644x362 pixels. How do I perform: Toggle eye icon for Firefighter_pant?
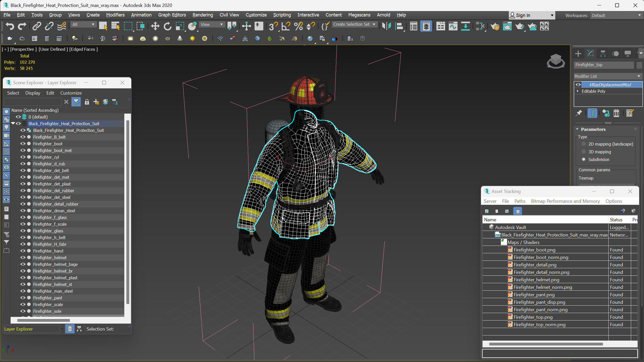click(23, 298)
